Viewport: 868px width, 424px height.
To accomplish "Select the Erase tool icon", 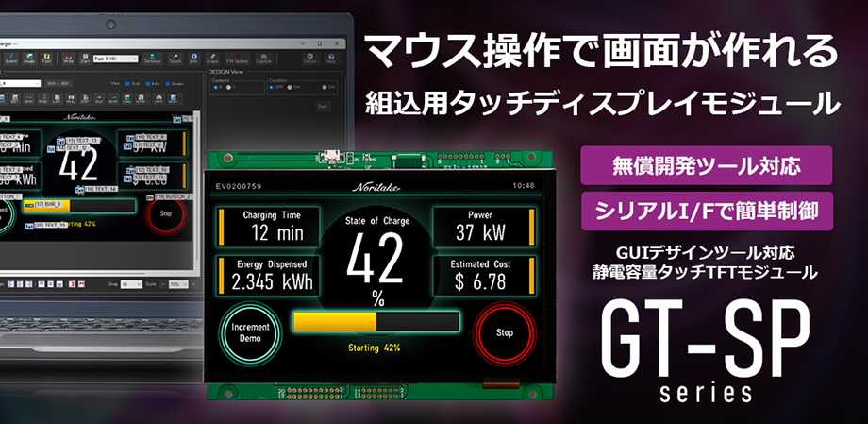I will point(212,59).
